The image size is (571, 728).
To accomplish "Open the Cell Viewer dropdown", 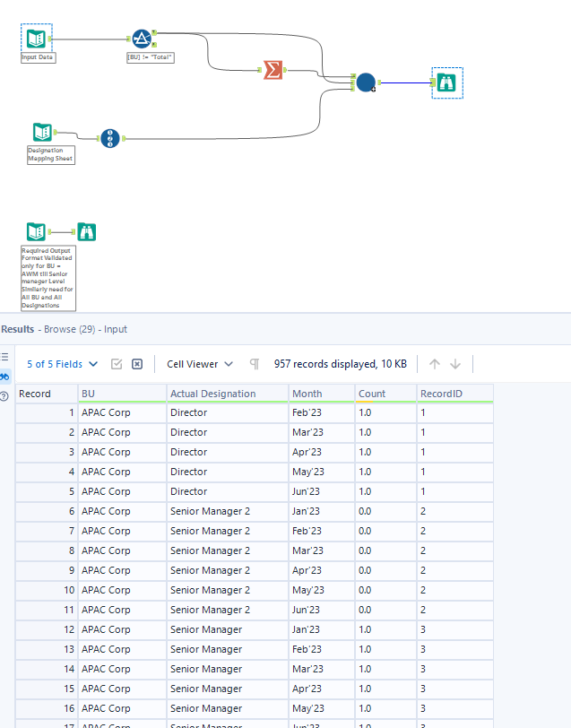I will 200,364.
